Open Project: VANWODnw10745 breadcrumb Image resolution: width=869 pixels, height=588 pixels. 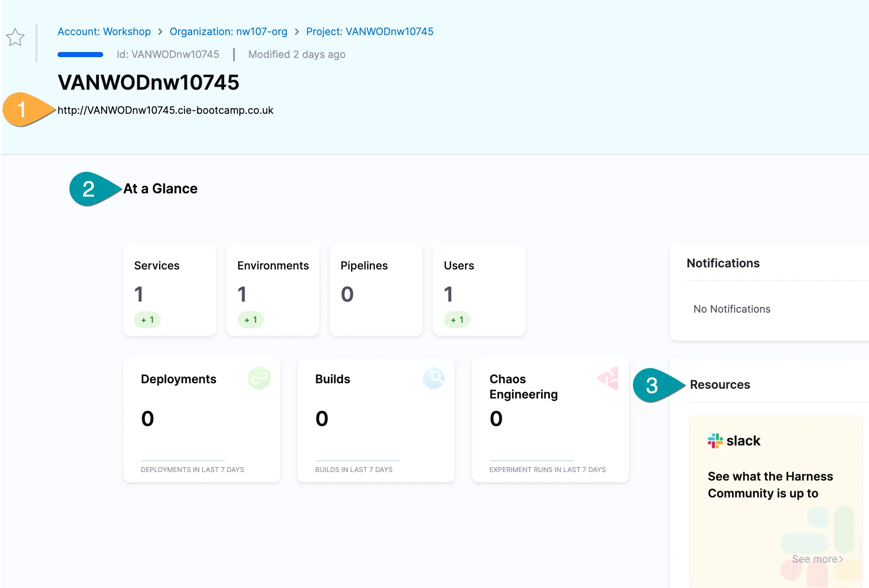pyautogui.click(x=369, y=32)
